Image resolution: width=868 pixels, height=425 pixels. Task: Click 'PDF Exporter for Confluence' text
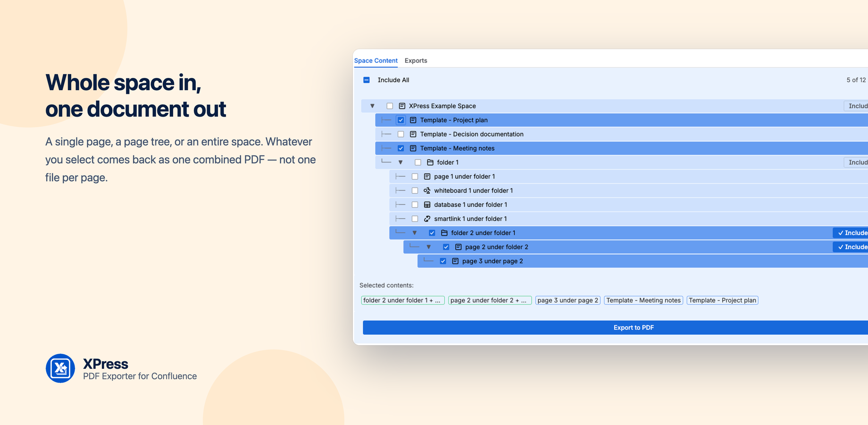coord(140,376)
